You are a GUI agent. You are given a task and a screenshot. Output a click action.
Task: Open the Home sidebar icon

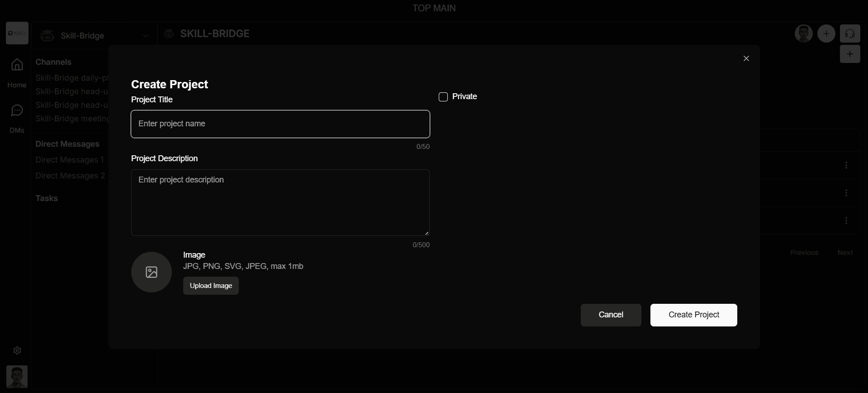click(17, 65)
